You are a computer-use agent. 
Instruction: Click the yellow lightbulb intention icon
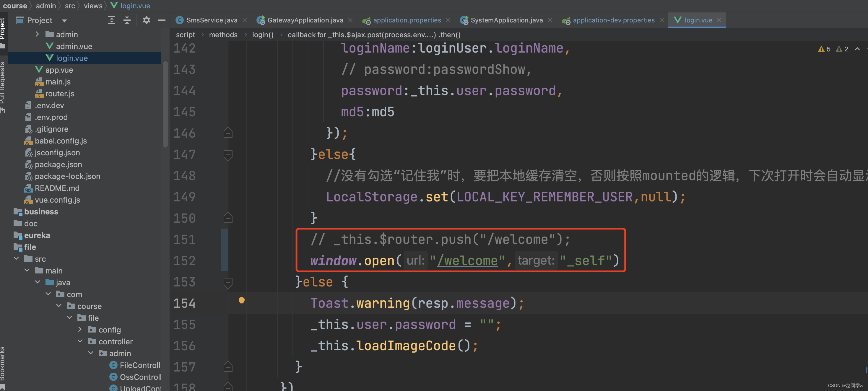click(x=241, y=301)
